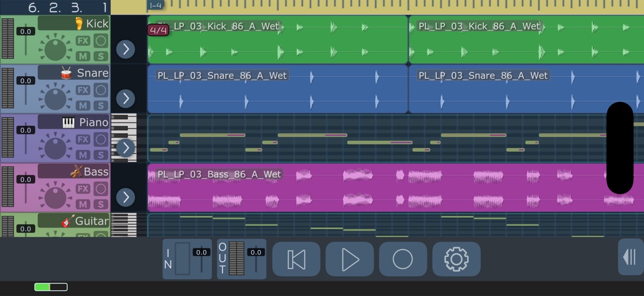Viewport: 644px width, 296px height.
Task: Click the Piano track mini keyboard
Action: (x=124, y=138)
